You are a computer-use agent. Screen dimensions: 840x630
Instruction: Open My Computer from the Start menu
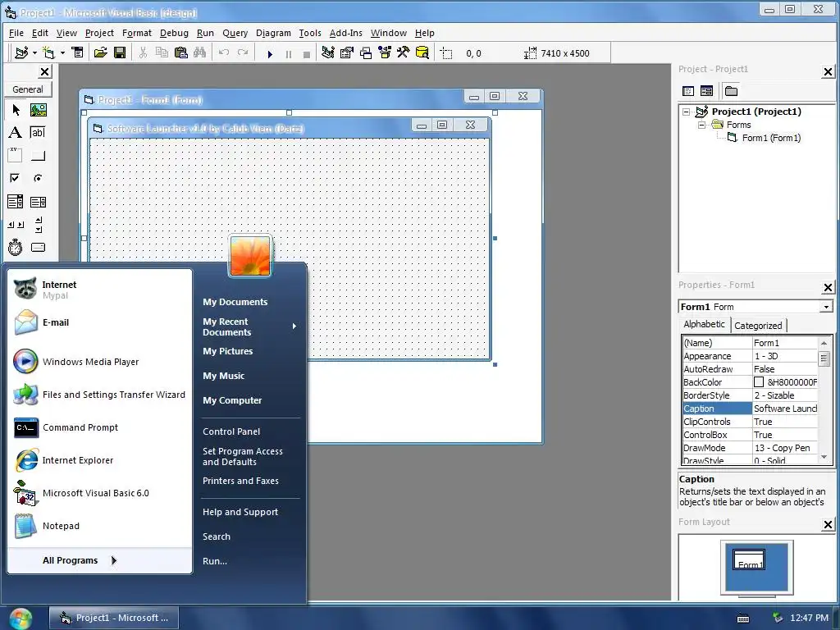pos(232,400)
